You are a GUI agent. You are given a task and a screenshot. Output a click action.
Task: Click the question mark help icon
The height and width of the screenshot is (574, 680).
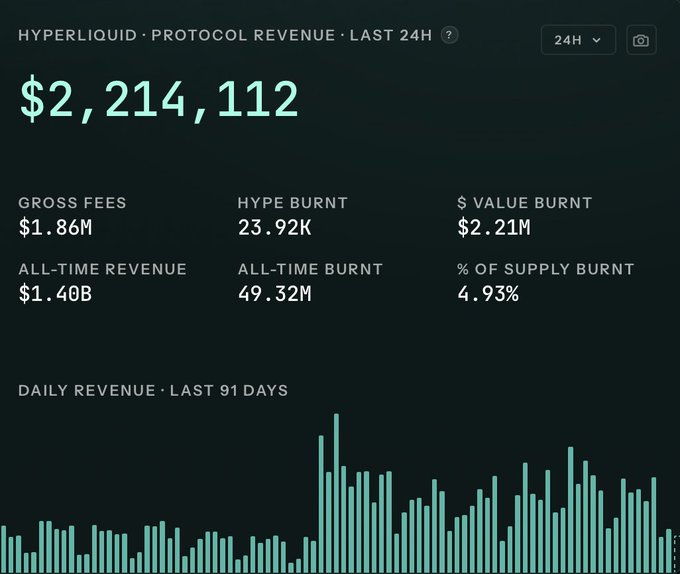point(449,35)
